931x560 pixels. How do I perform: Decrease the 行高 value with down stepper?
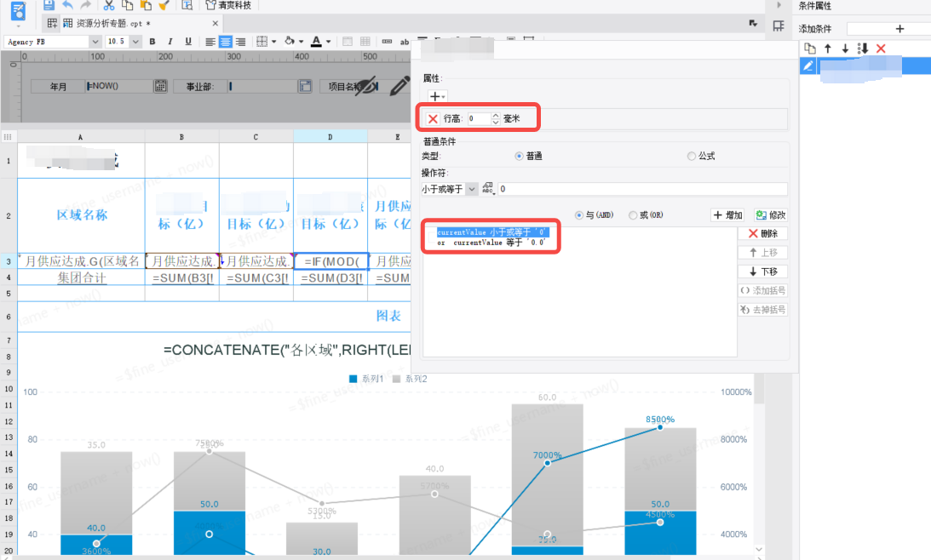(496, 122)
